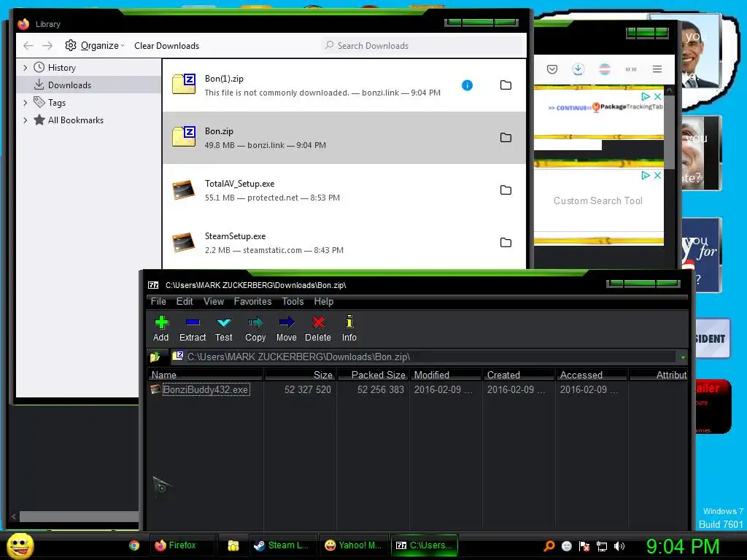747x560 pixels.
Task: Open containing folder for Bon.zip
Action: tap(506, 138)
